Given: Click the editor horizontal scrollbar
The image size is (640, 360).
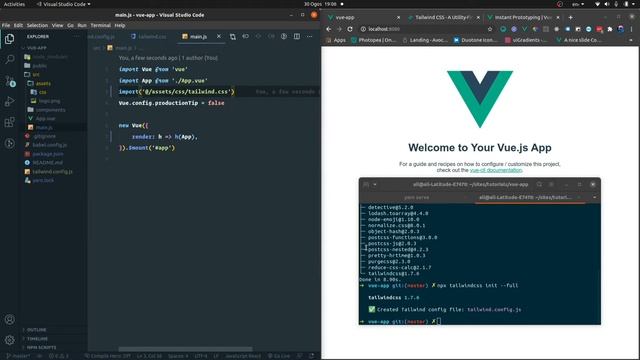Looking at the screenshot, I should tap(185, 349).
